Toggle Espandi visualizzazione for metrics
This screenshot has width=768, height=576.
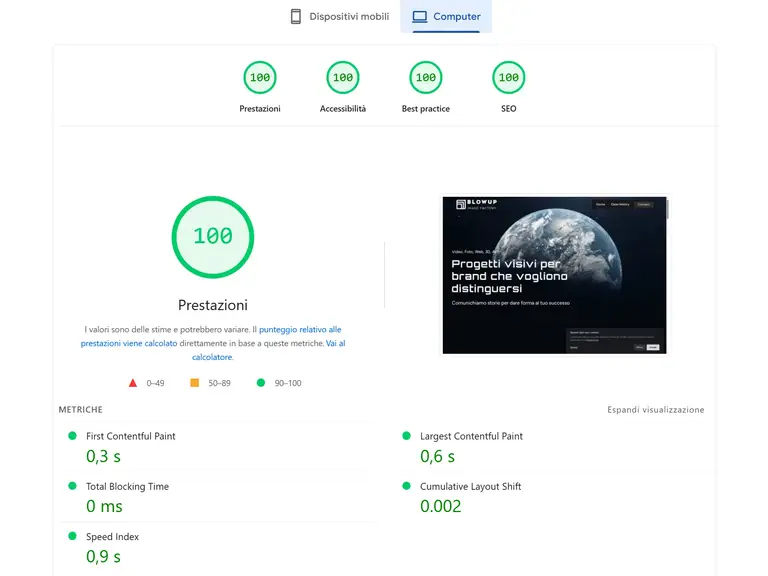click(x=656, y=409)
